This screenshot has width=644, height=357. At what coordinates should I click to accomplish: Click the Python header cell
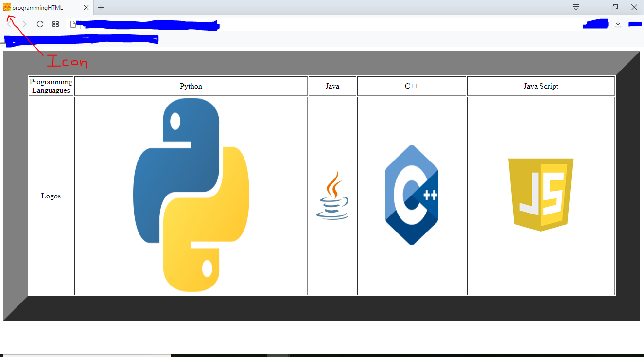click(191, 86)
